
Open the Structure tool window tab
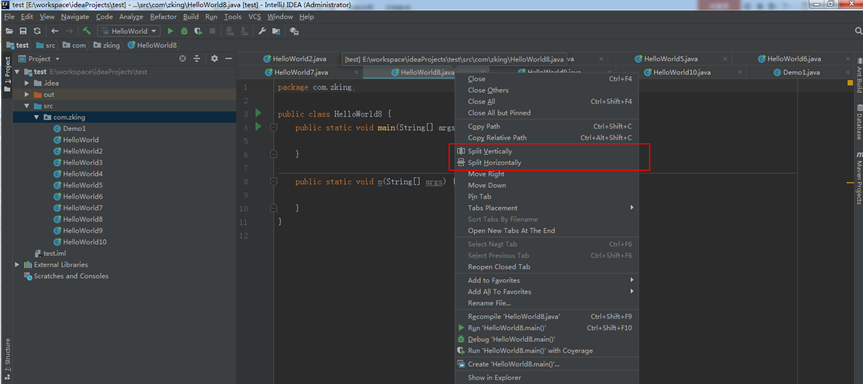click(x=7, y=359)
